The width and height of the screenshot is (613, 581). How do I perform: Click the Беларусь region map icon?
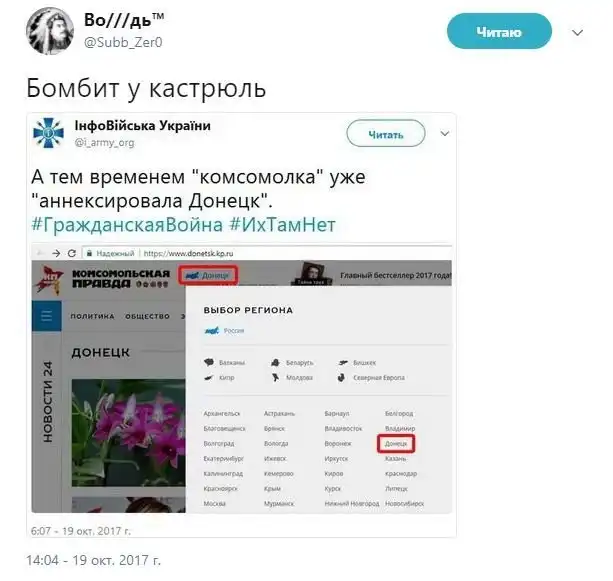(x=276, y=362)
